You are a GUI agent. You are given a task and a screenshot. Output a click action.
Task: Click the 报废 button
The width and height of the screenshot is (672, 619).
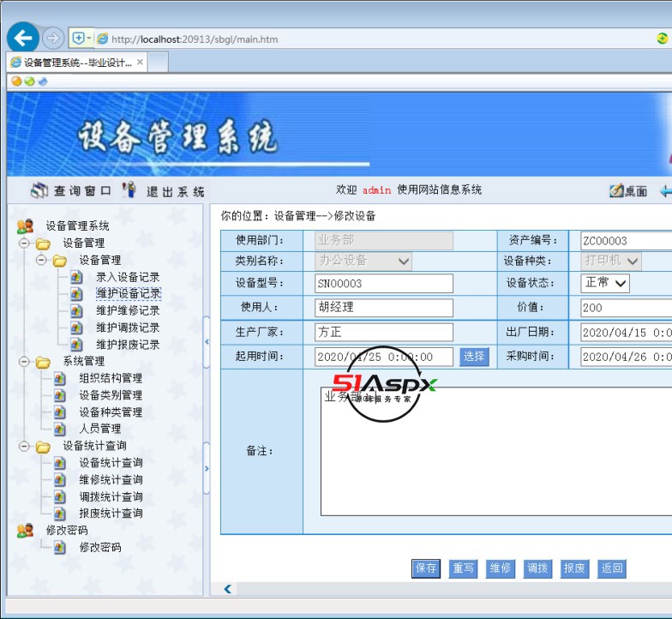(x=574, y=568)
